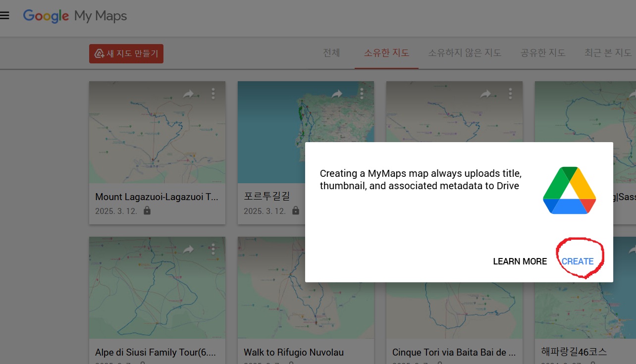Image resolution: width=636 pixels, height=364 pixels.
Task: Click the 해파랑길46코스 title
Action: (574, 353)
